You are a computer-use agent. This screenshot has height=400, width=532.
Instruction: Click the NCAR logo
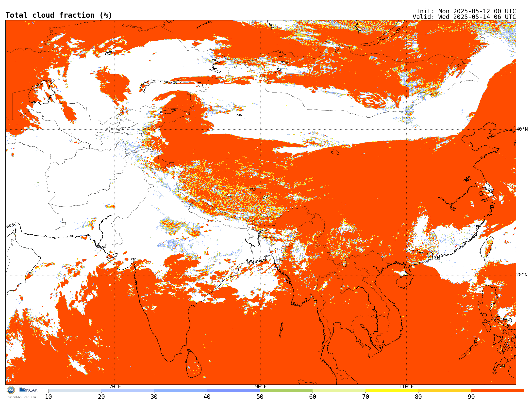click(x=28, y=390)
